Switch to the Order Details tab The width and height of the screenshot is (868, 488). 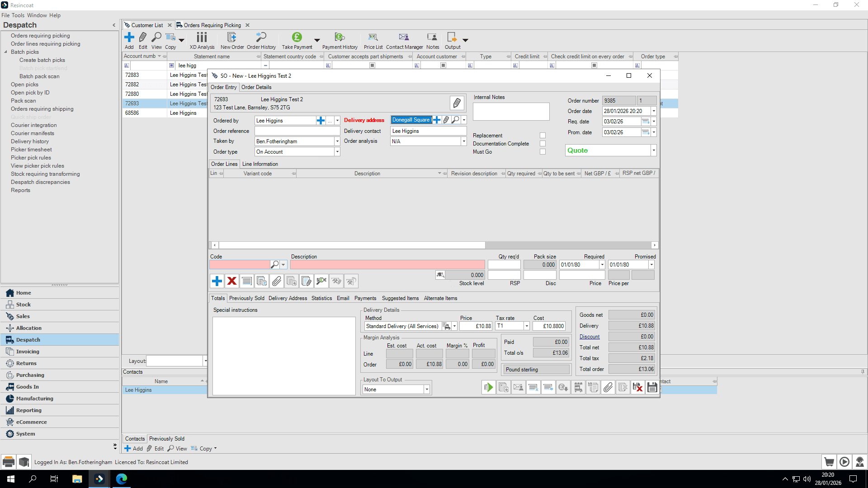[x=256, y=87]
